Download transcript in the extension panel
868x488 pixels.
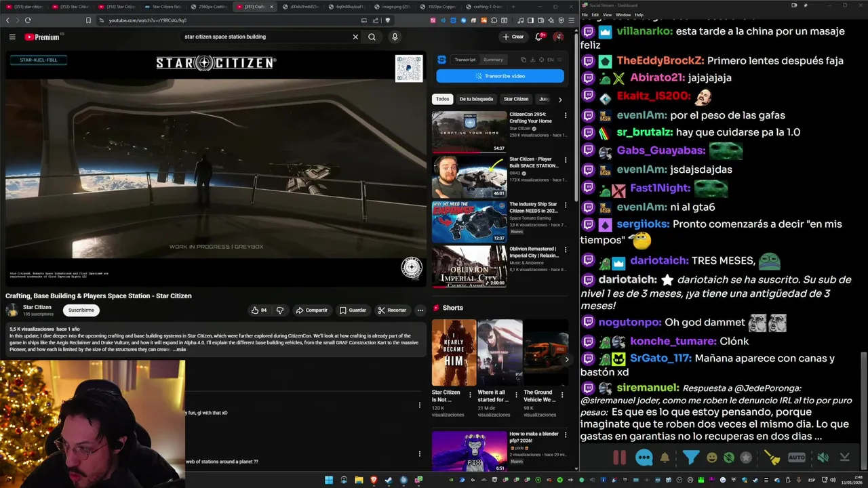tap(532, 60)
